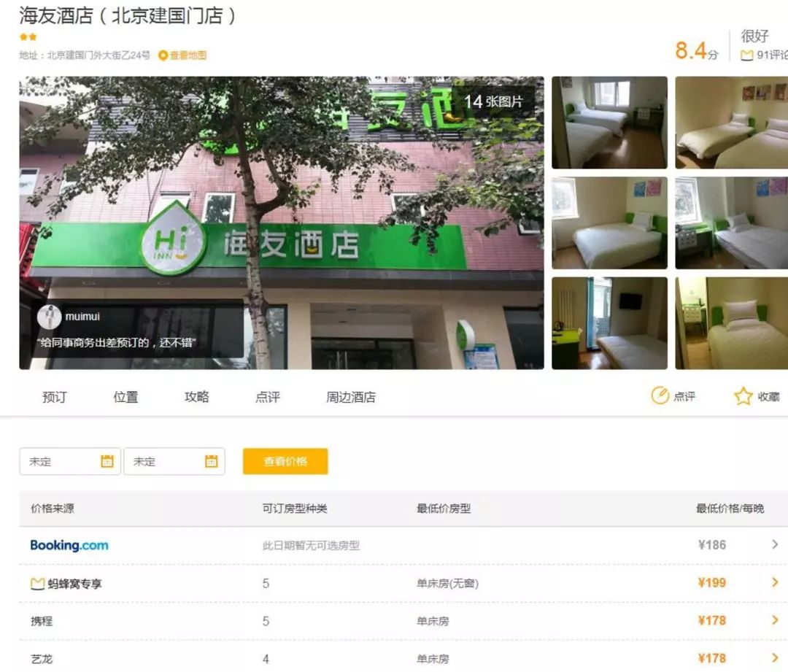Viewport: 788px width, 672px height.
Task: Switch to the 位置 tab
Action: click(125, 397)
